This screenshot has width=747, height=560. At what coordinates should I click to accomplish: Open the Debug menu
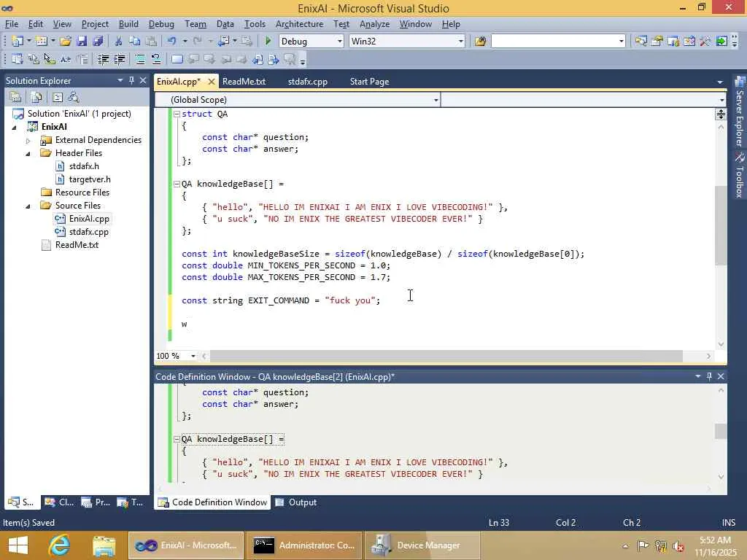(161, 24)
